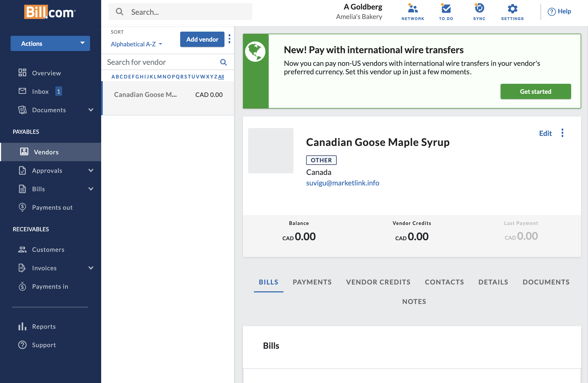Click the Vendor Credits CAD 0.00 value
Image resolution: width=588 pixels, height=383 pixels.
pyautogui.click(x=412, y=237)
